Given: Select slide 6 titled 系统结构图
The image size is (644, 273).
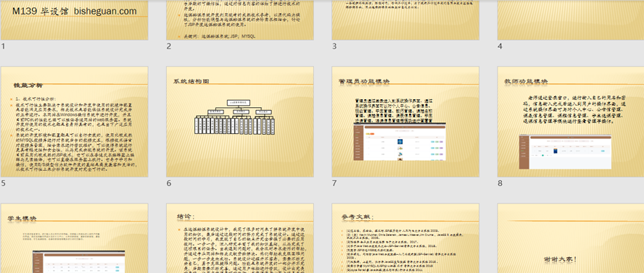Looking at the screenshot, I should click(x=240, y=122).
